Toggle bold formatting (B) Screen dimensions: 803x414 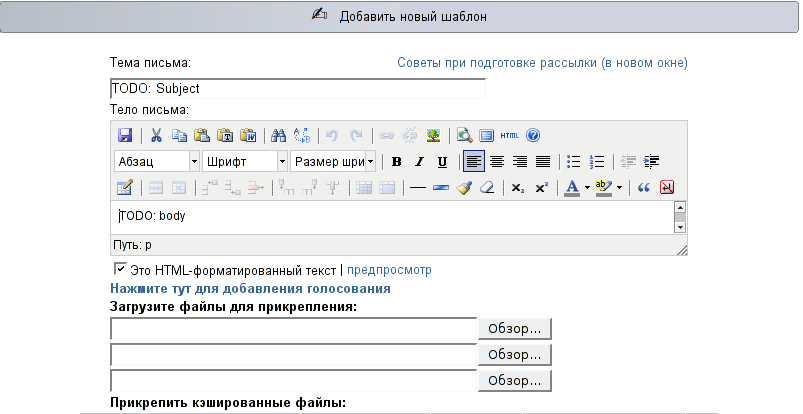pos(396,162)
